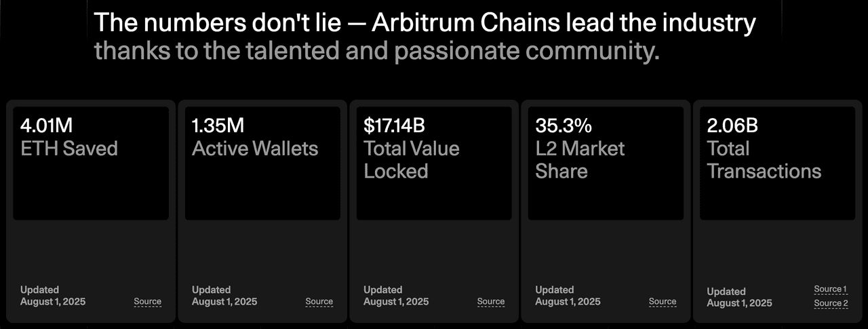Click the L2 Market Share label

pos(580,160)
